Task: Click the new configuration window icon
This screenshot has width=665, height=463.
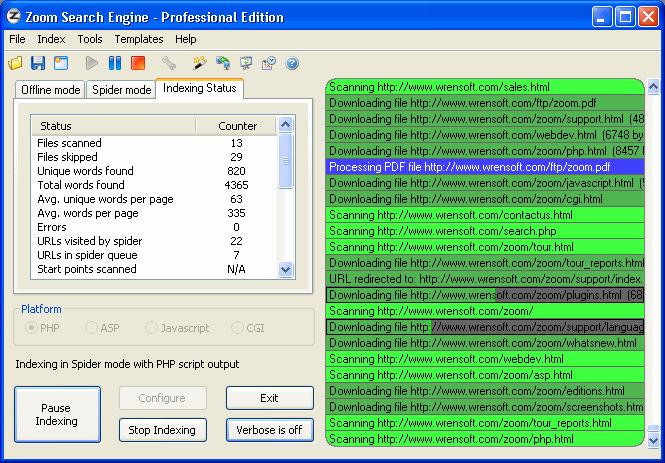Action: click(61, 64)
